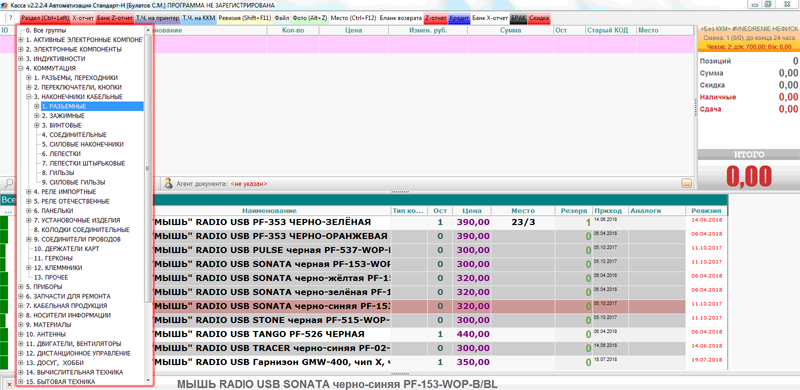
Task: Sort by Цена column header in product list
Action: tap(471, 210)
